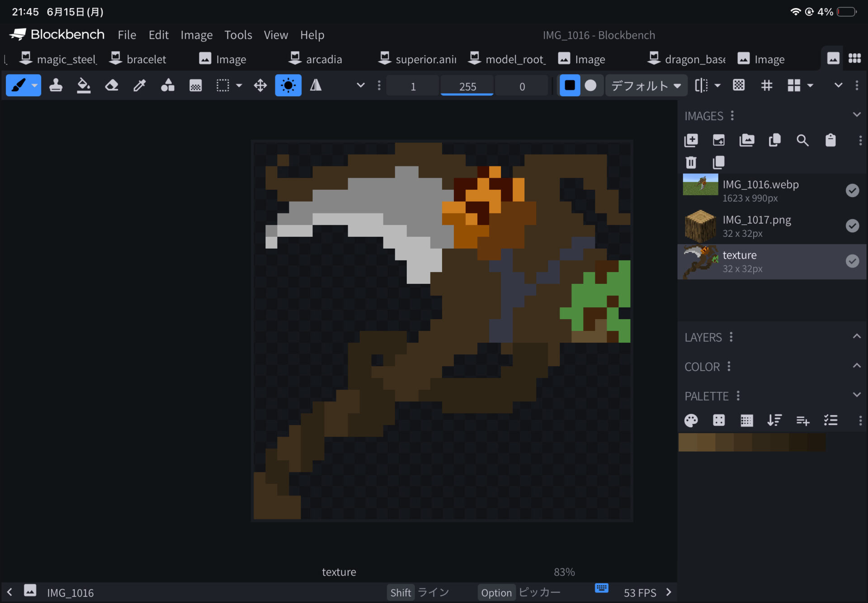Viewport: 868px width, 603px height.
Task: Toggle the texture image checkmark
Action: [x=852, y=261]
